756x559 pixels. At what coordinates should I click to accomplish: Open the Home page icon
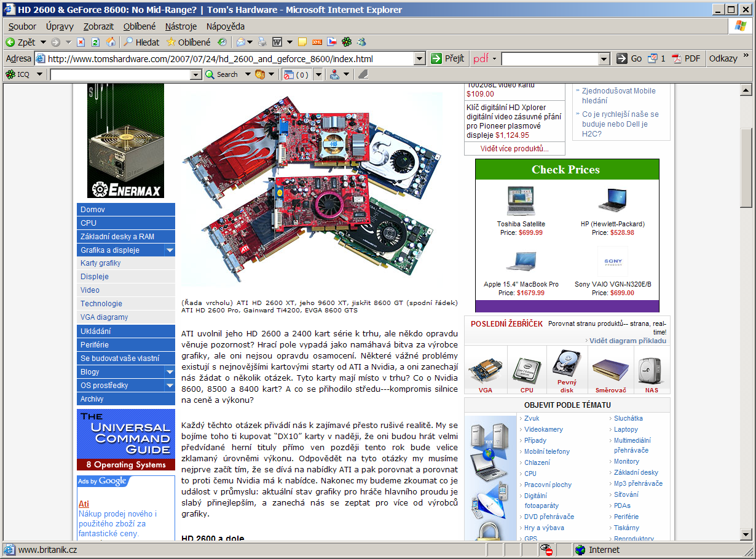point(111,42)
